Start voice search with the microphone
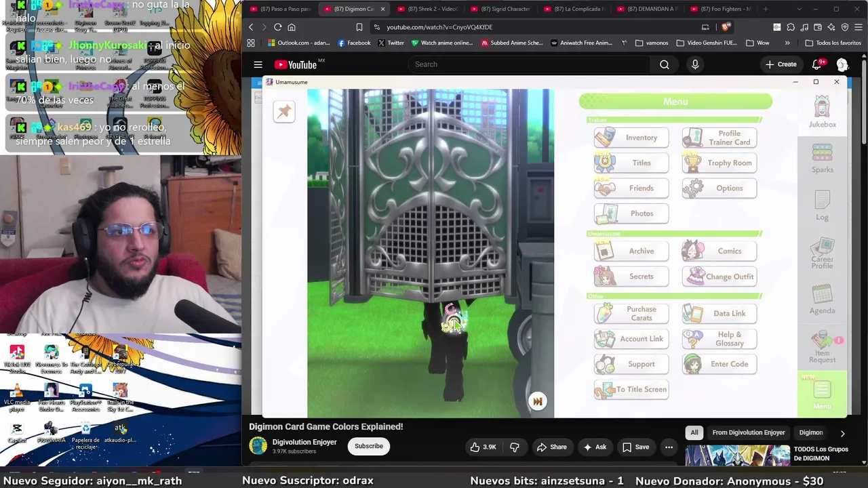 695,64
